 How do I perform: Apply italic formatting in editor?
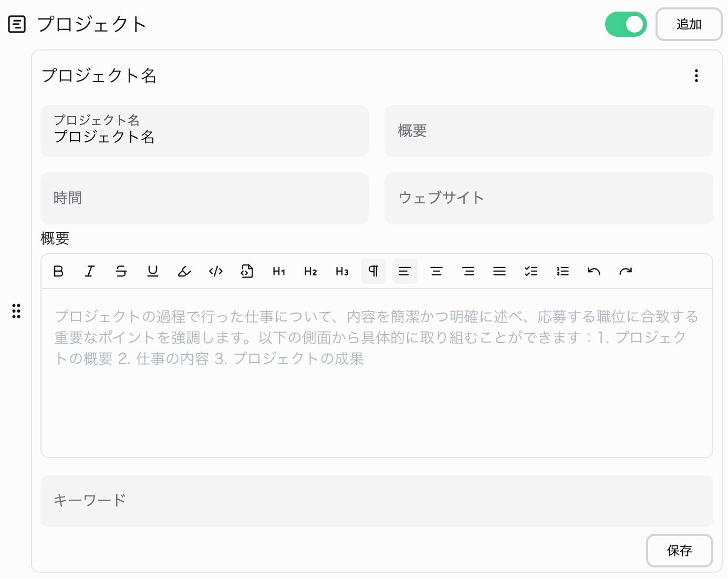(90, 271)
